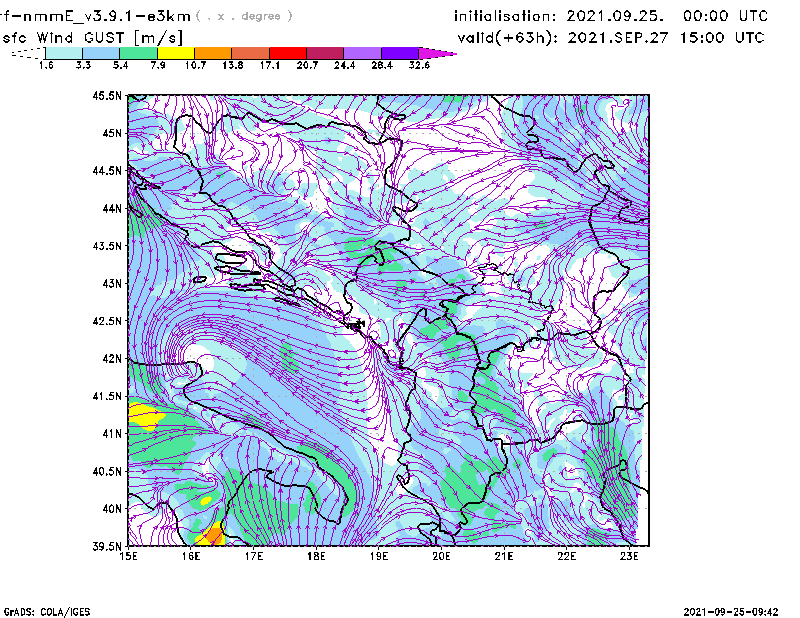800x618 pixels.
Task: Click the 40.5N latitude label
Action: [x=107, y=471]
